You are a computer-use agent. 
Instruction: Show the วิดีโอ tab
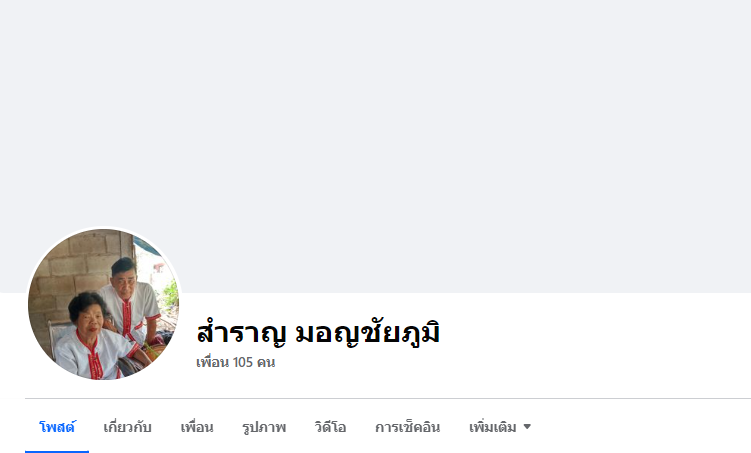(x=330, y=427)
